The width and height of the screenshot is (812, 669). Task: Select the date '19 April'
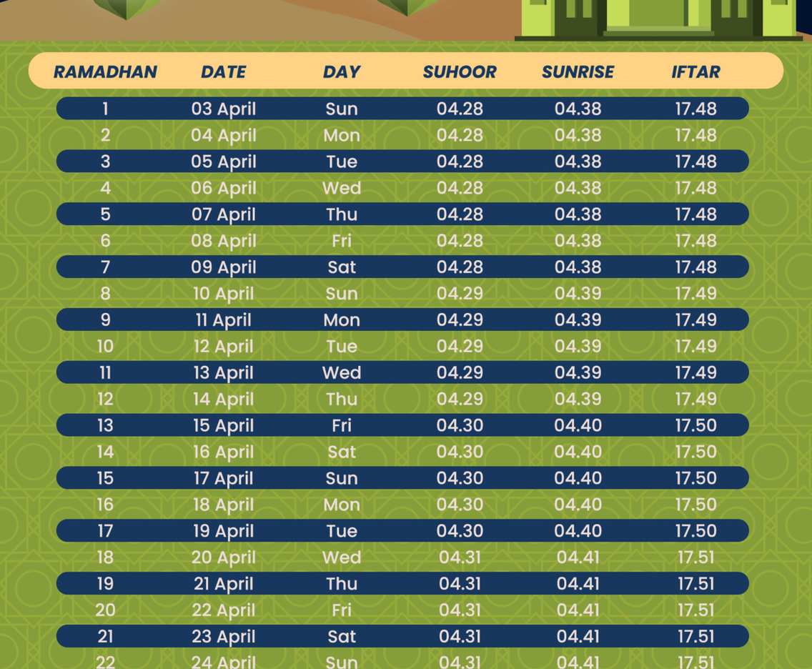[x=223, y=531]
